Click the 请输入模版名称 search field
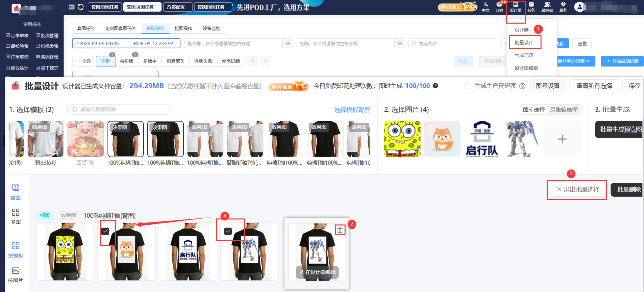Screen dimensions: 644x292 [x=118, y=109]
